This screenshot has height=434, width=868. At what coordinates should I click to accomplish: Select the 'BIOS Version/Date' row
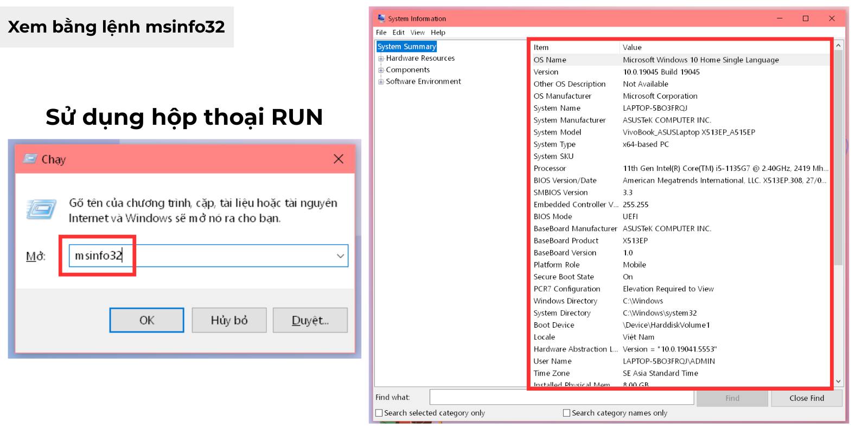(680, 180)
